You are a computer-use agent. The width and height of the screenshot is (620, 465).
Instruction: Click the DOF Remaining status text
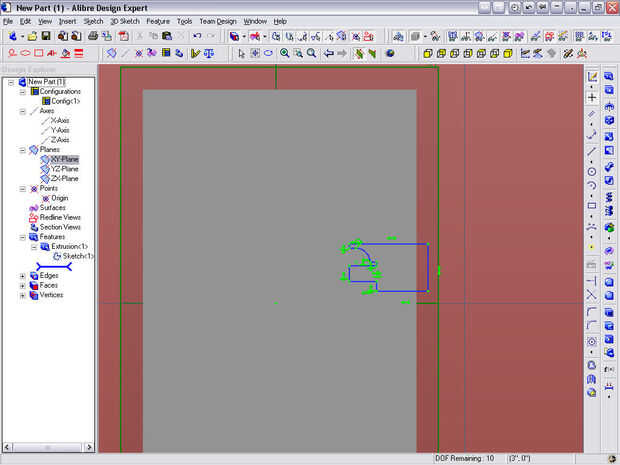(x=465, y=458)
